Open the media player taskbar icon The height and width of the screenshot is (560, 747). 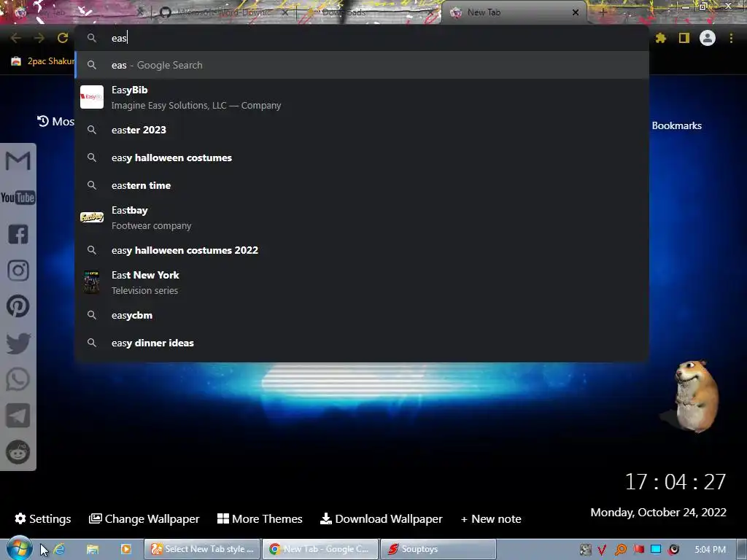(x=125, y=549)
